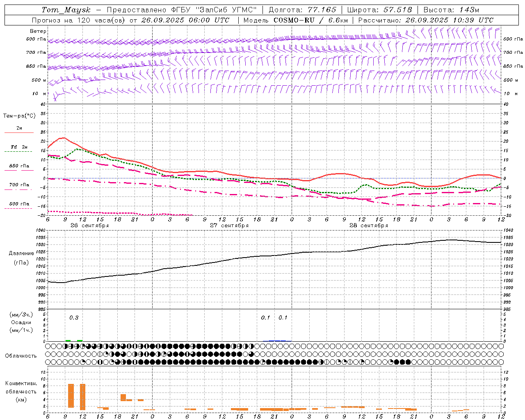The height and width of the screenshot is (420, 525).
Task: Click the 700 гПа temperature legend entry
Action: [x=19, y=185]
